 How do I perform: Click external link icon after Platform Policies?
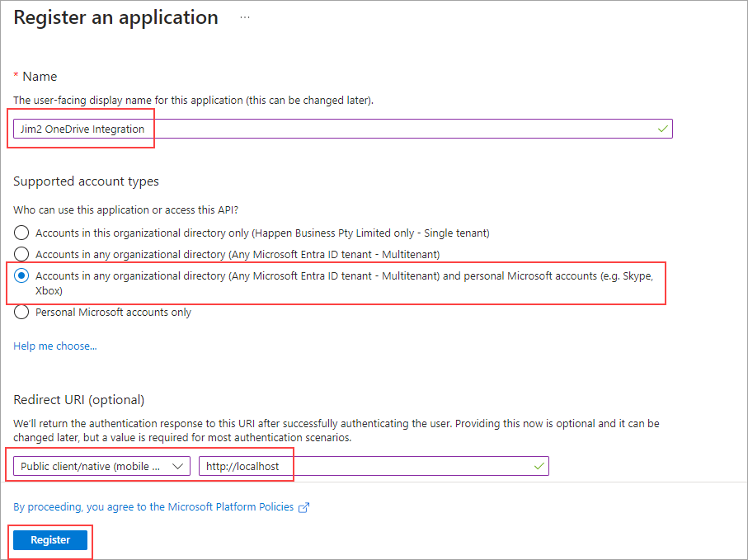[x=303, y=507]
